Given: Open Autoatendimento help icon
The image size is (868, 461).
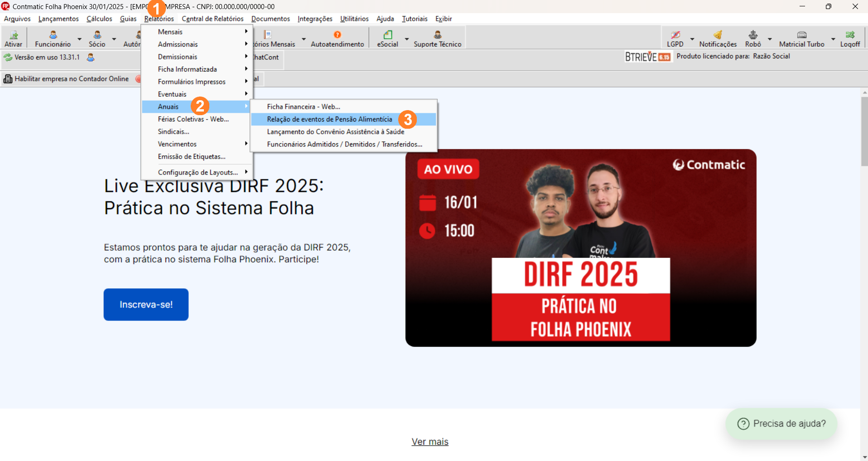Looking at the screenshot, I should [338, 35].
